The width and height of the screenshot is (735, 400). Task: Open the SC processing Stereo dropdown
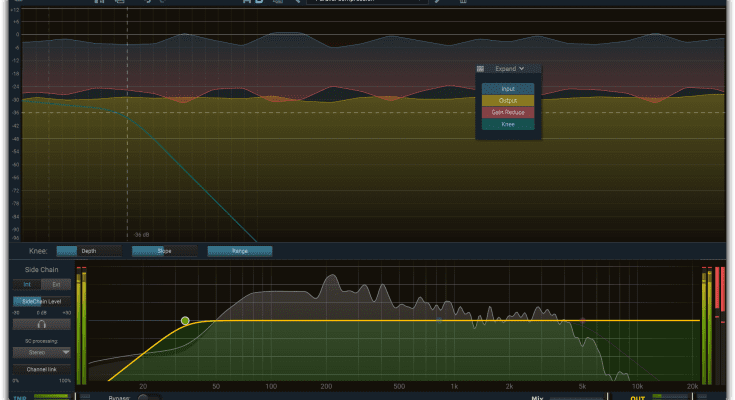(40, 352)
